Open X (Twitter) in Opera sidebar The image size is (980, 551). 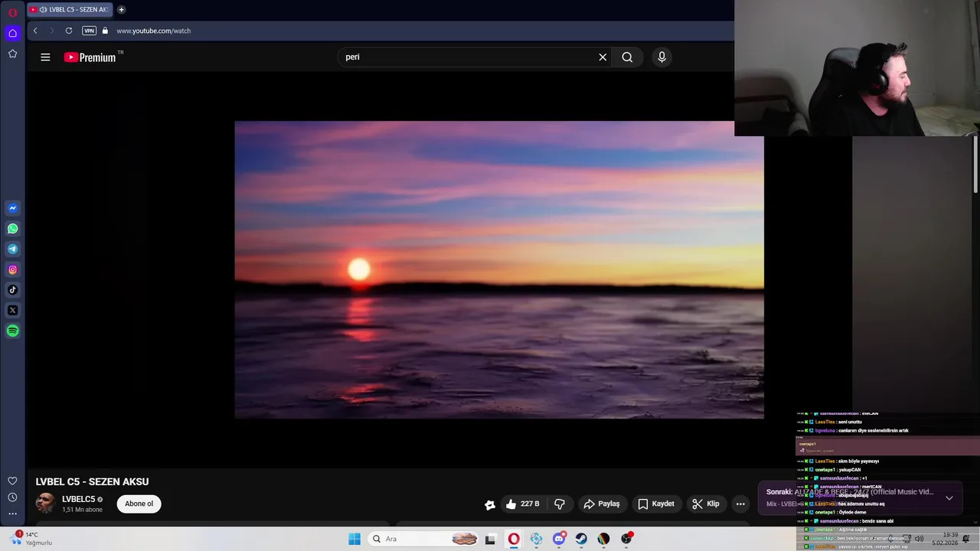point(12,310)
